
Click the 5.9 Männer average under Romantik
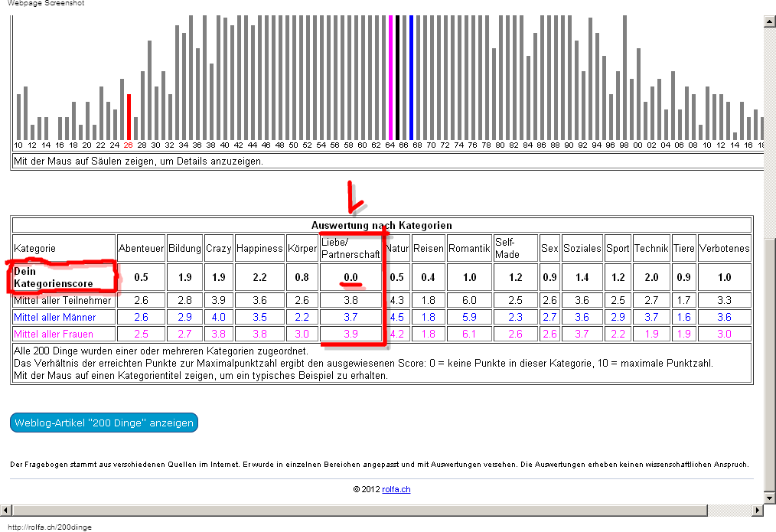[x=469, y=317]
